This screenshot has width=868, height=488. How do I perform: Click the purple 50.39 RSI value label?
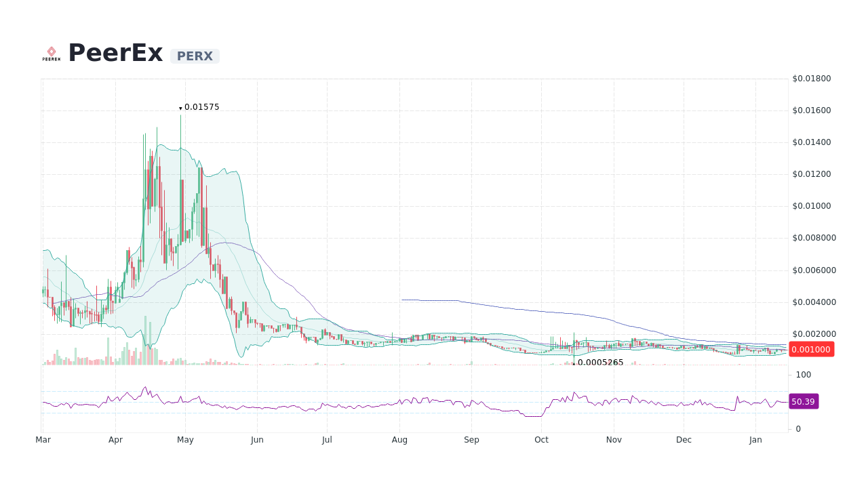click(804, 401)
